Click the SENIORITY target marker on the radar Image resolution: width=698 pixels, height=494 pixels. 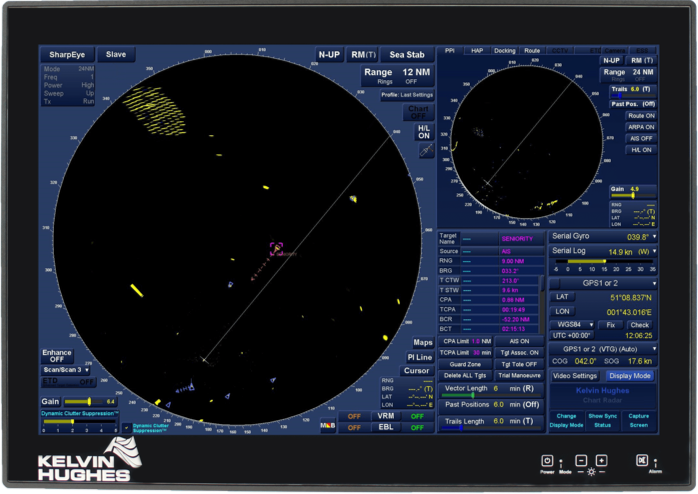[x=276, y=247]
